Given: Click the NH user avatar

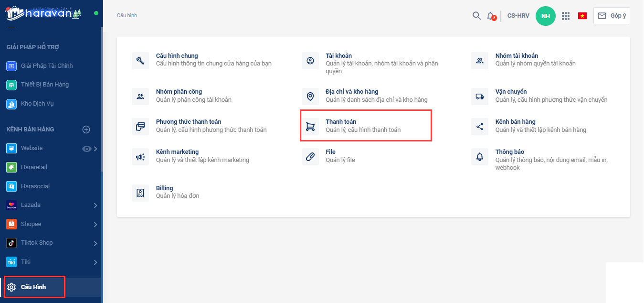Looking at the screenshot, I should (x=546, y=16).
